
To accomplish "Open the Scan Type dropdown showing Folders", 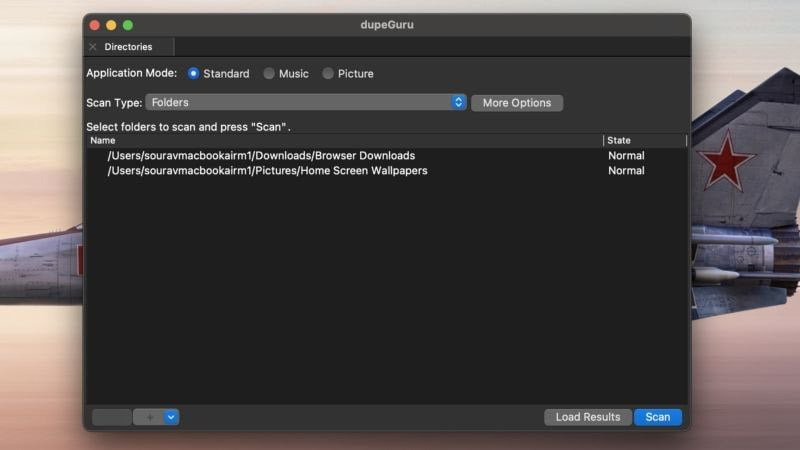I will (x=306, y=103).
